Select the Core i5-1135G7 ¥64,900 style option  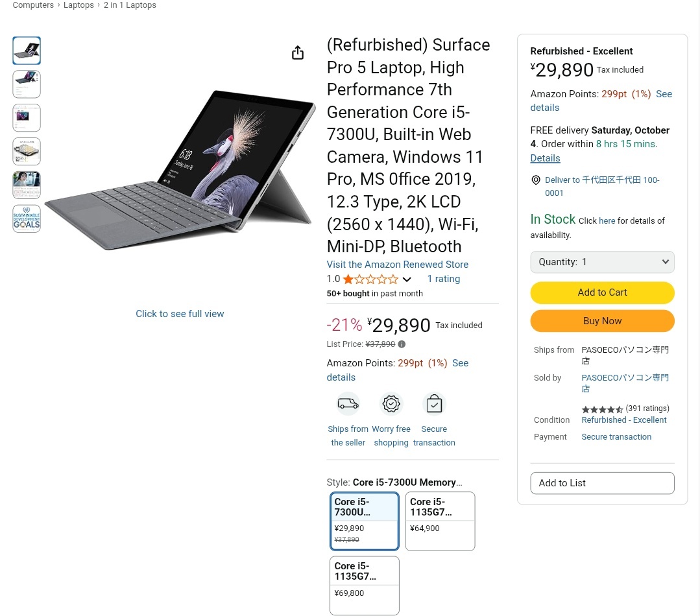click(x=440, y=521)
